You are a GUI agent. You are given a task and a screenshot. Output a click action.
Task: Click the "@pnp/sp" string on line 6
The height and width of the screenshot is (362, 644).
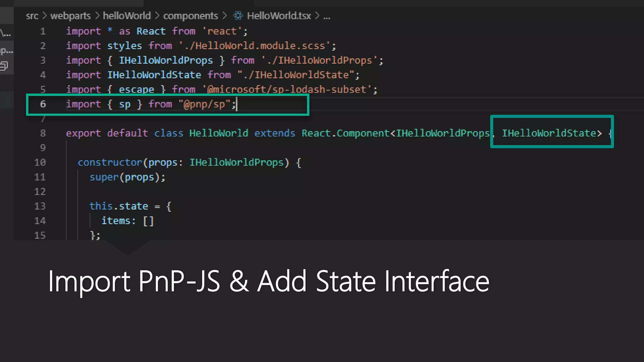204,104
